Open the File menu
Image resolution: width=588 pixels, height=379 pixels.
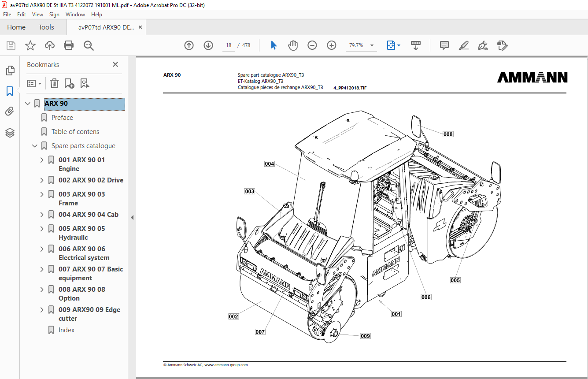pos(7,15)
